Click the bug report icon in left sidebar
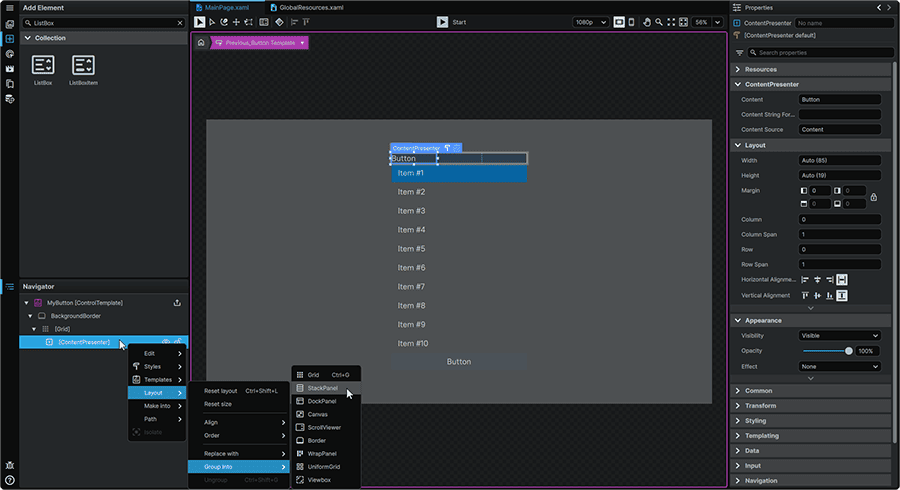This screenshot has height=490, width=900. (x=10, y=465)
